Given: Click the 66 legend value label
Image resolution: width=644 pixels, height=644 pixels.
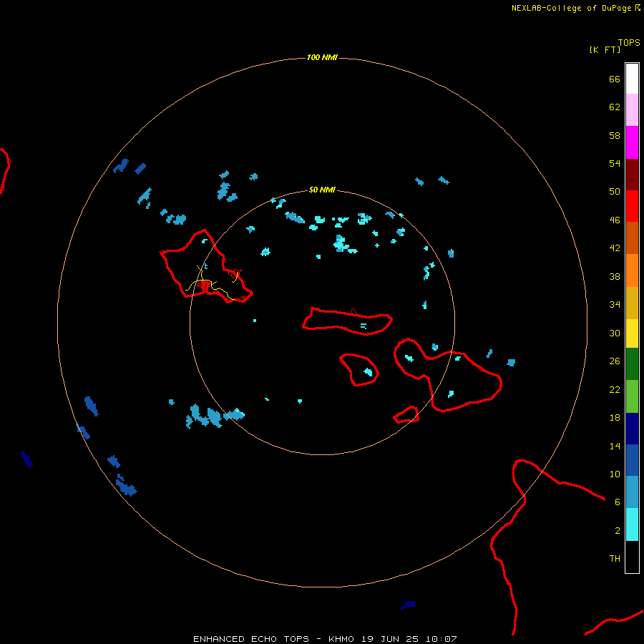Looking at the screenshot, I should click(615, 79).
